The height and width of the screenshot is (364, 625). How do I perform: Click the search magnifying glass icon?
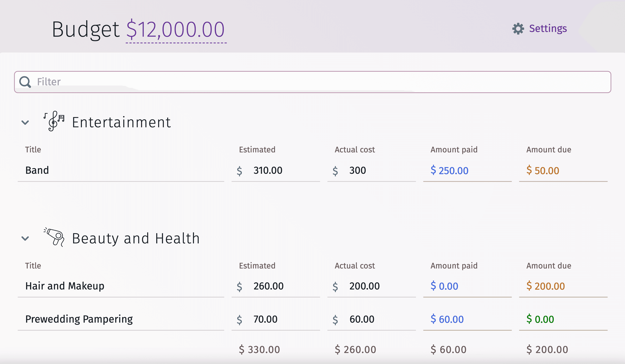[25, 82]
